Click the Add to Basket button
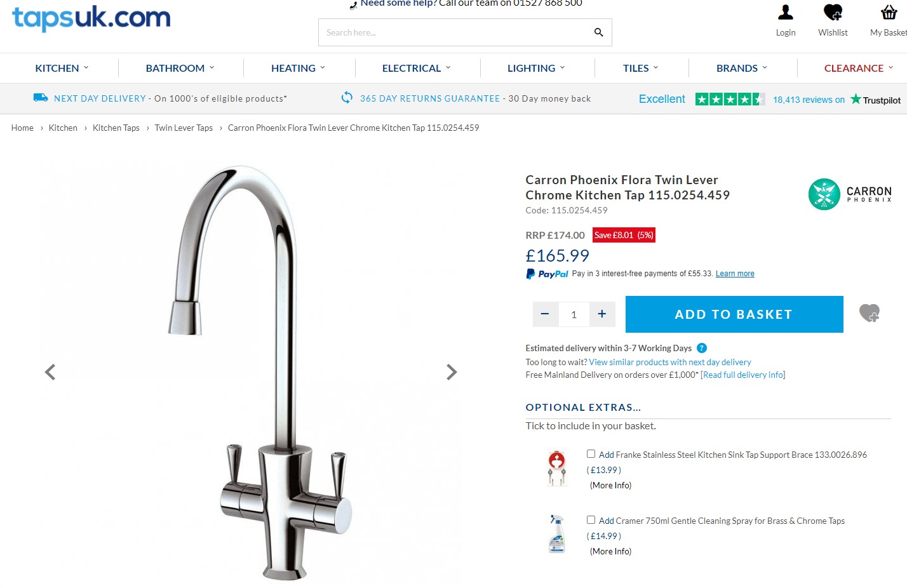 734,314
